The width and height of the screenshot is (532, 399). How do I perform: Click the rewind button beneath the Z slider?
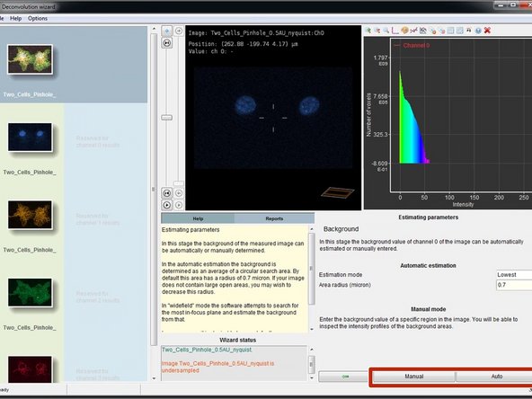tap(166, 193)
